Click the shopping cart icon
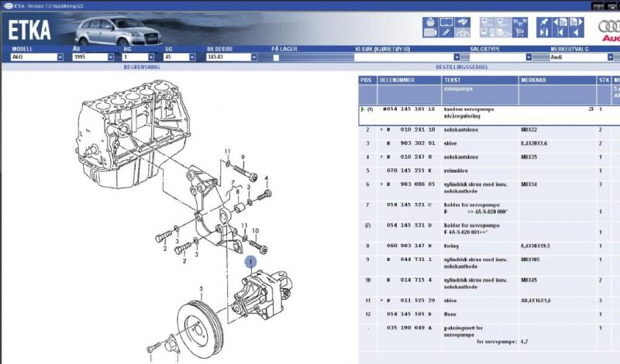The width and height of the screenshot is (620, 364). 520,33
